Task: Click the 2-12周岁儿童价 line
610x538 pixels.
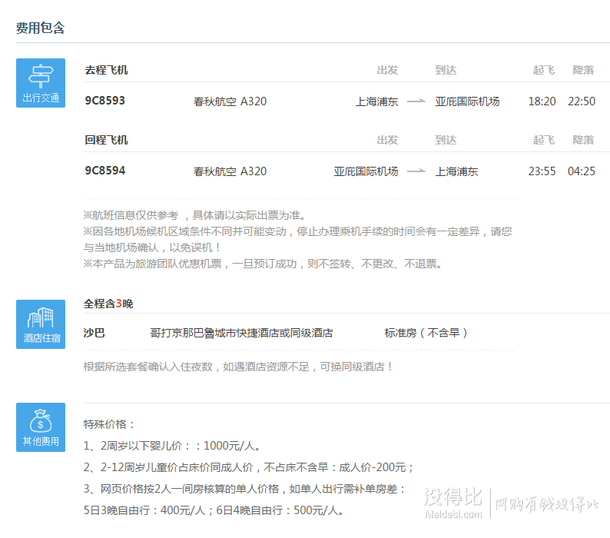Action: coord(248,467)
